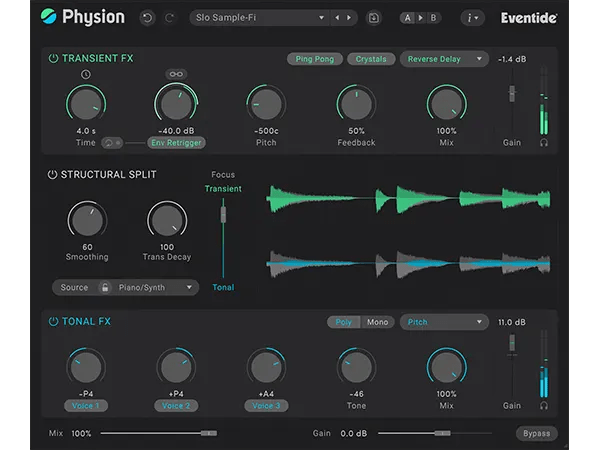The height and width of the screenshot is (450, 600).
Task: Select the A compare slot
Action: coord(407,18)
